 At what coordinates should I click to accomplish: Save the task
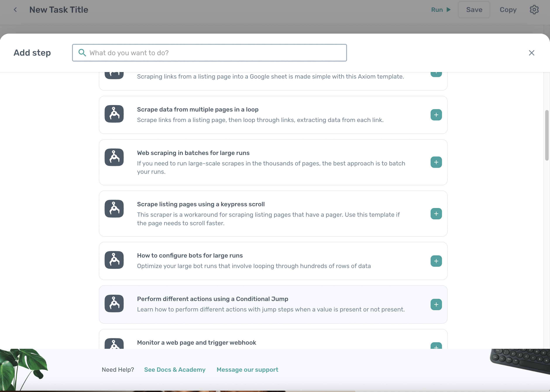coord(474,10)
